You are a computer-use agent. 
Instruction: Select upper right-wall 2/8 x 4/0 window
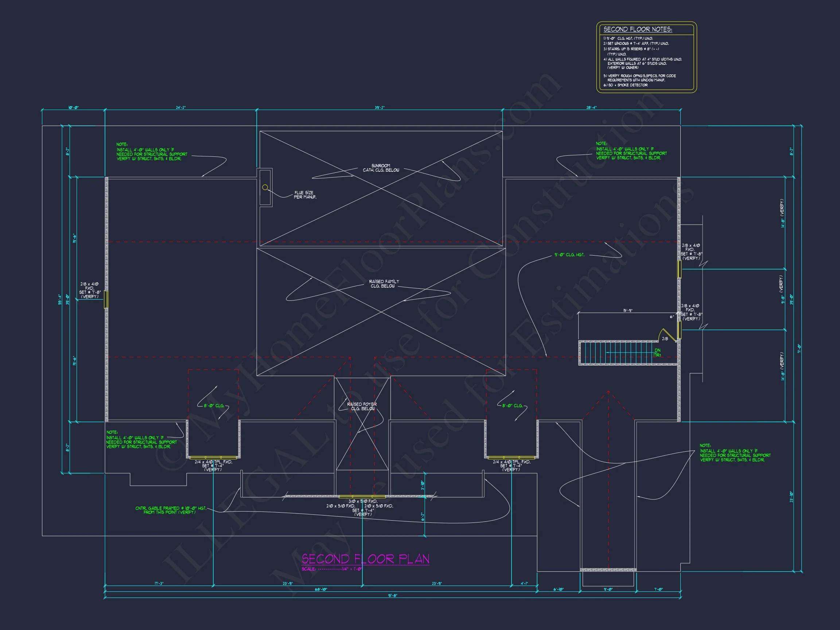(679, 269)
